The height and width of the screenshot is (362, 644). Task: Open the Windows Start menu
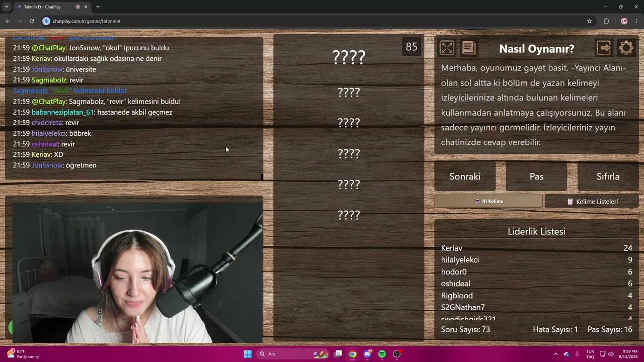tap(248, 354)
